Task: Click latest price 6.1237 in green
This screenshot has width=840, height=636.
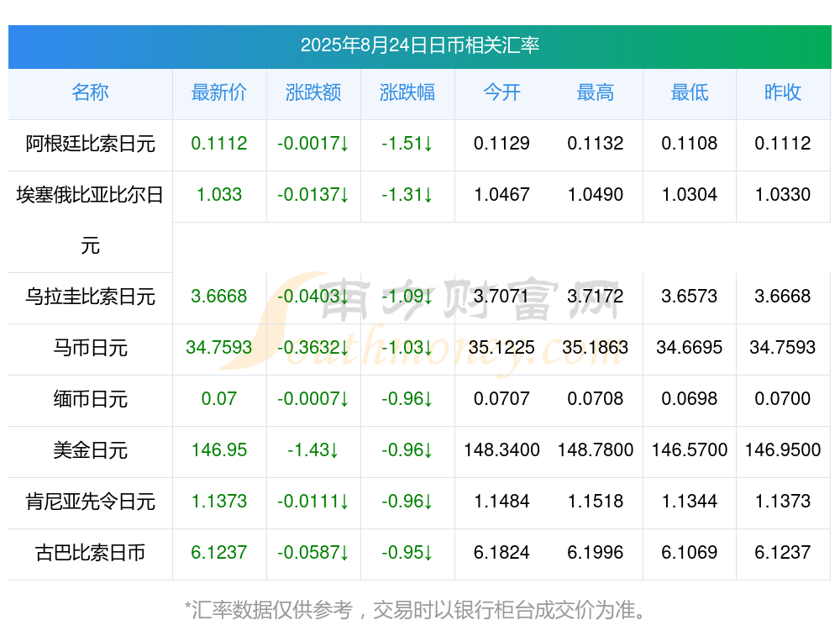Action: 219,553
